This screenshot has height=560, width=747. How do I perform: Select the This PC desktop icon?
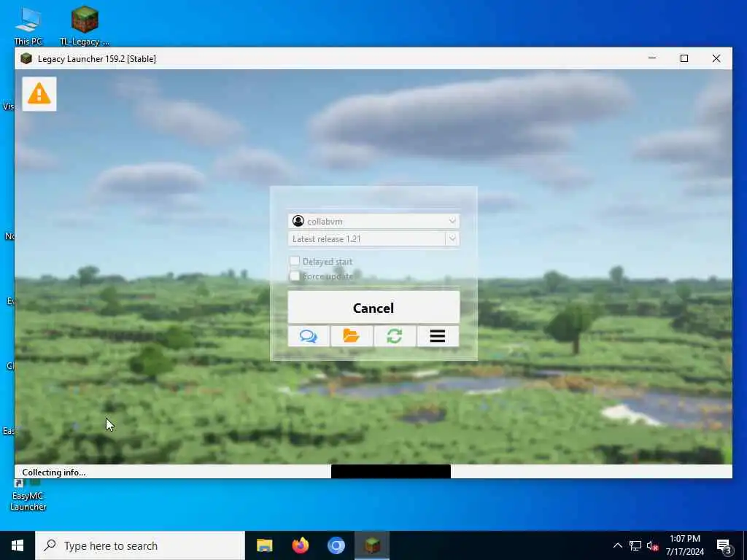point(28,26)
